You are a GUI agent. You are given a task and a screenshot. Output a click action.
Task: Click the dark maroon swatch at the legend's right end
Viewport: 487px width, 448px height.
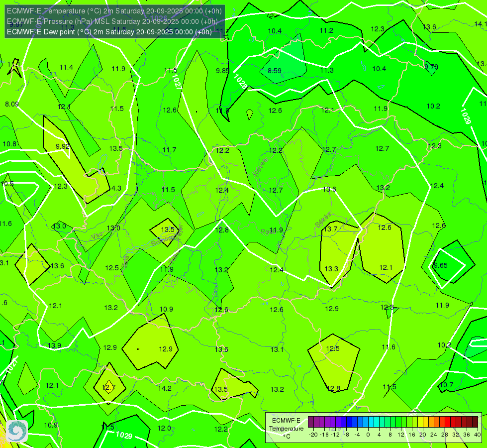coord(475,422)
